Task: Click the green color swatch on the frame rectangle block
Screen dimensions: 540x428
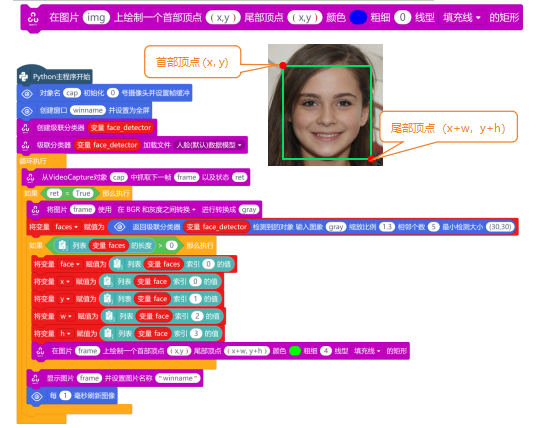Action: (x=295, y=351)
